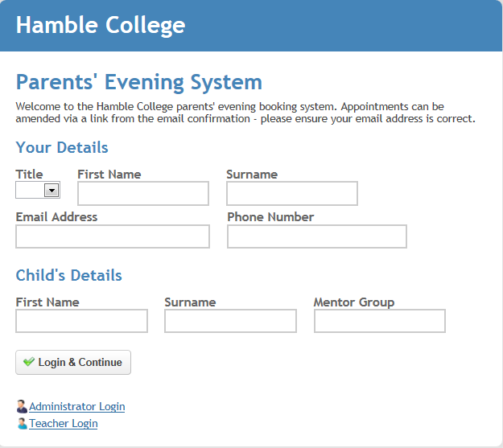Click the Your Details section heading
503x448 pixels.
tap(62, 147)
